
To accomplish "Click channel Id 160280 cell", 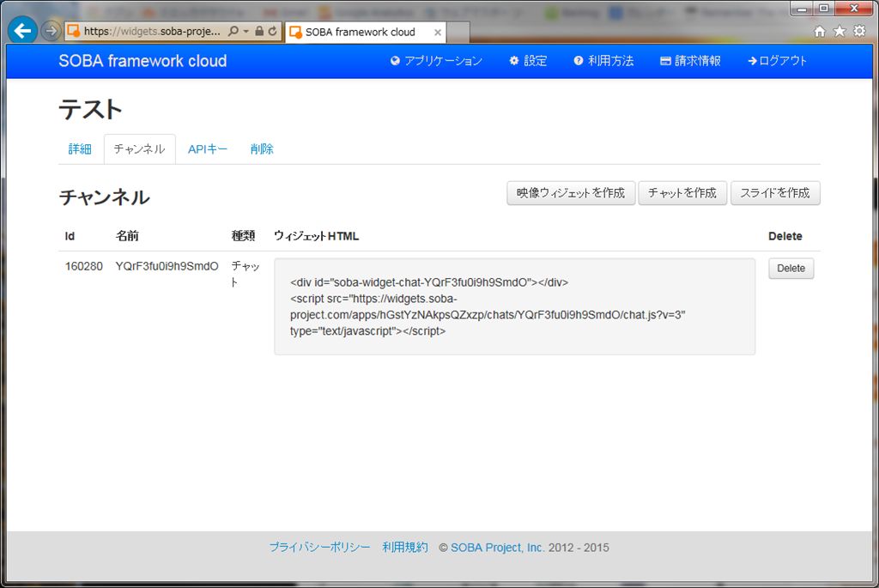I will (84, 266).
